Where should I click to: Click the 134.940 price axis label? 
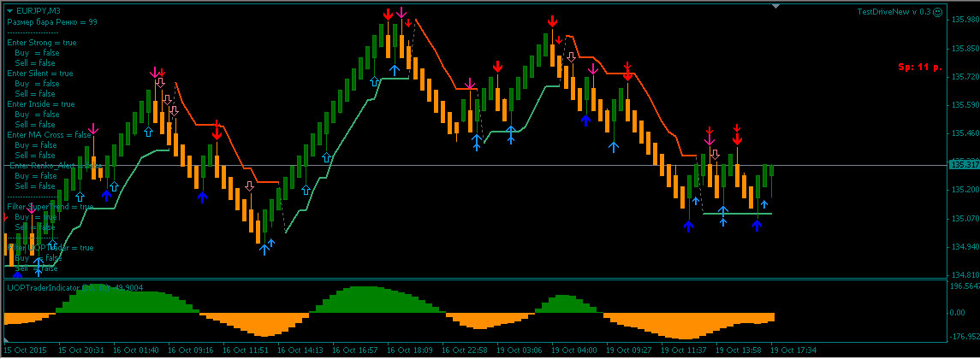pos(963,247)
